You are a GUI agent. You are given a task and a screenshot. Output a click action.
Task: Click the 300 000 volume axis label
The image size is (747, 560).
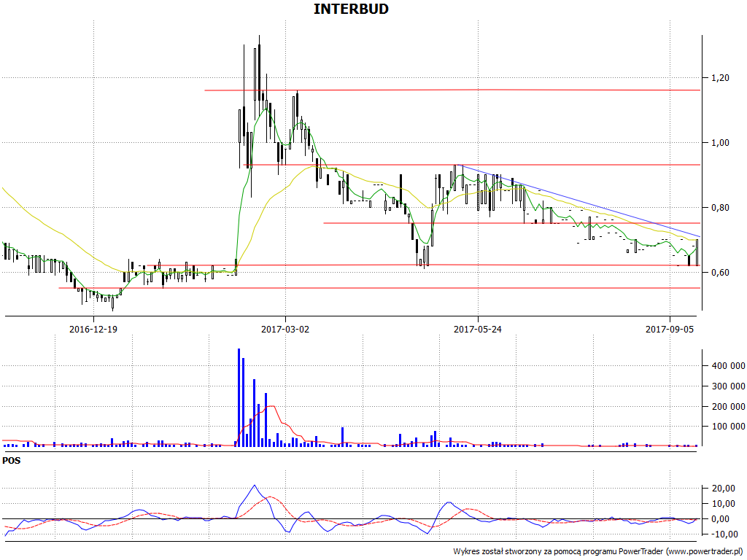pos(728,386)
